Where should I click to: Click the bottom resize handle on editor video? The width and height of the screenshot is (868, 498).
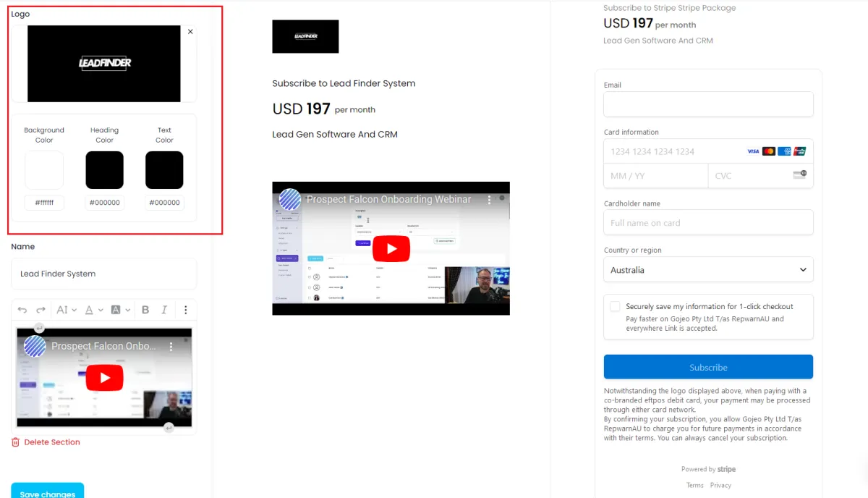point(169,428)
